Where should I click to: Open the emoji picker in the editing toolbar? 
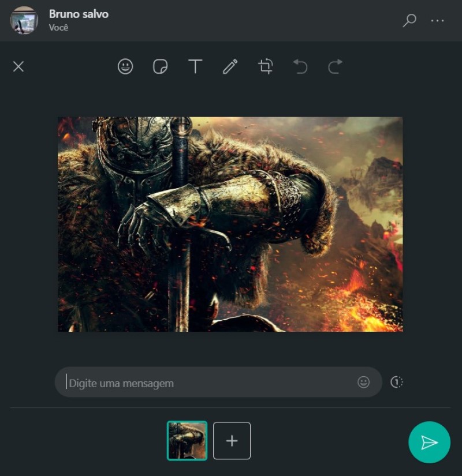pyautogui.click(x=125, y=66)
